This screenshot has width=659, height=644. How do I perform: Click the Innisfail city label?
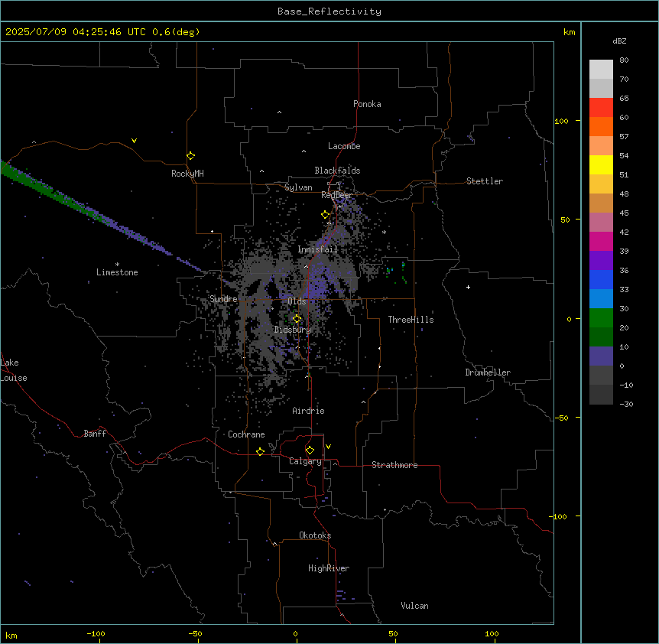(x=317, y=249)
